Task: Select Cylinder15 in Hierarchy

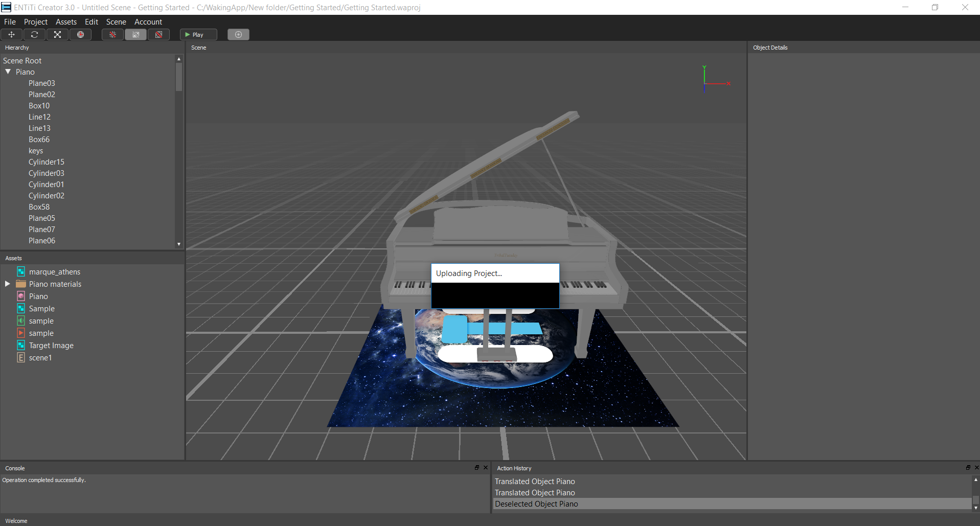Action: coord(47,162)
